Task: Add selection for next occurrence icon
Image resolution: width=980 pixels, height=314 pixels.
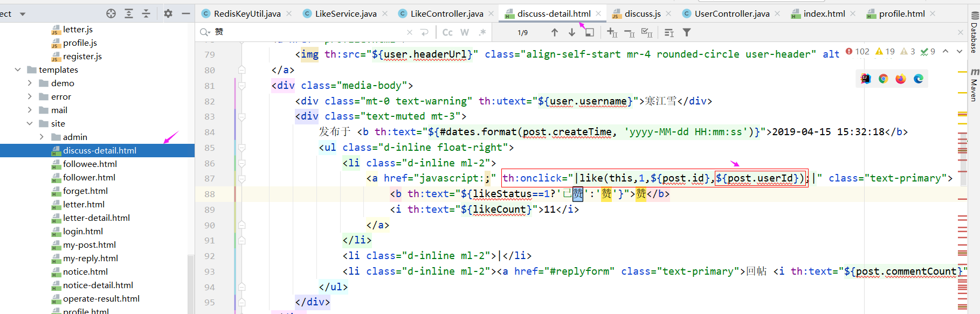Action: coord(612,32)
